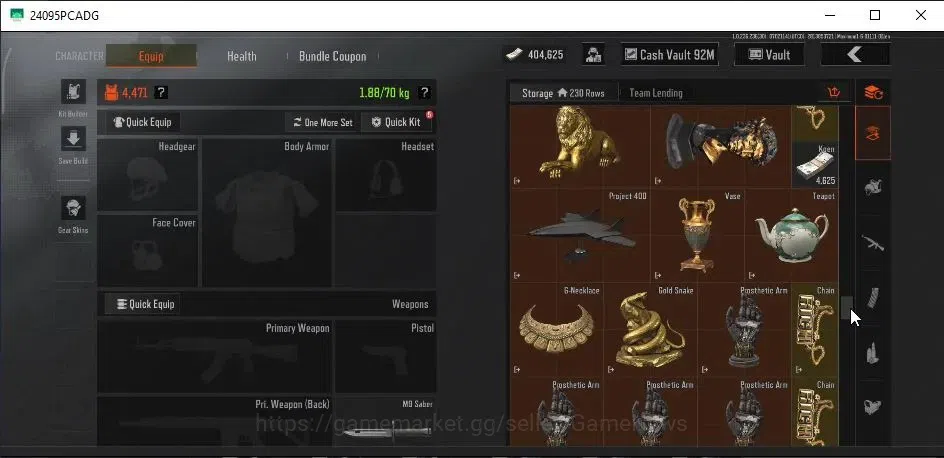The width and height of the screenshot is (944, 458).
Task: Select the black and gold bust statue item
Action: tap(721, 146)
